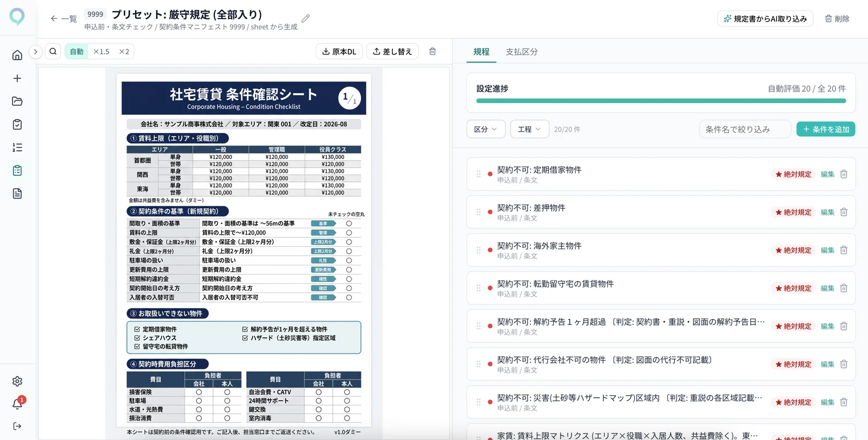This screenshot has height=440, width=868.
Task: Open the numbered list icon in sidebar
Action: coord(17,147)
